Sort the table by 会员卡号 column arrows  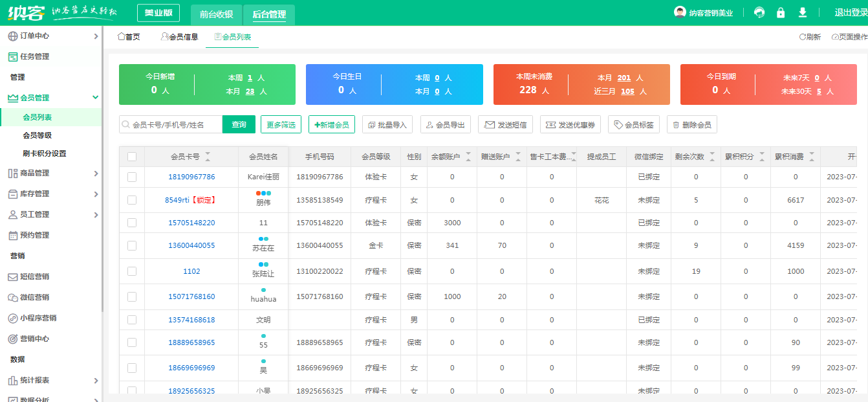pyautogui.click(x=208, y=157)
